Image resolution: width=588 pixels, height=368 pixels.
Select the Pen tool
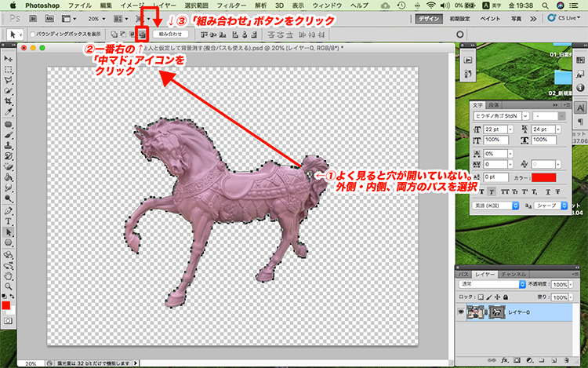[x=8, y=211]
